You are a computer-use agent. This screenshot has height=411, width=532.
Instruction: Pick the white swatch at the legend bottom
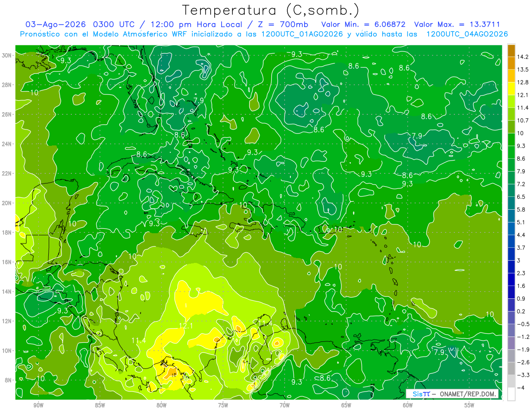point(511,394)
